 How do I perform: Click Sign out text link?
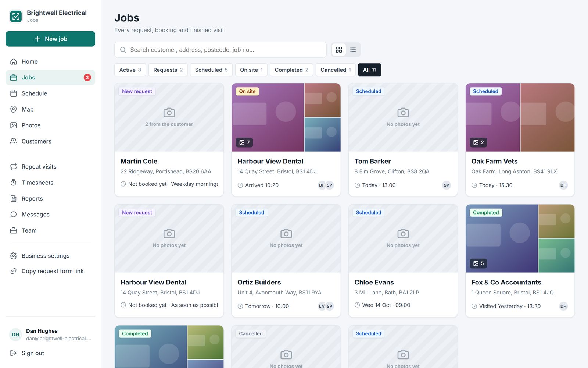(x=33, y=353)
